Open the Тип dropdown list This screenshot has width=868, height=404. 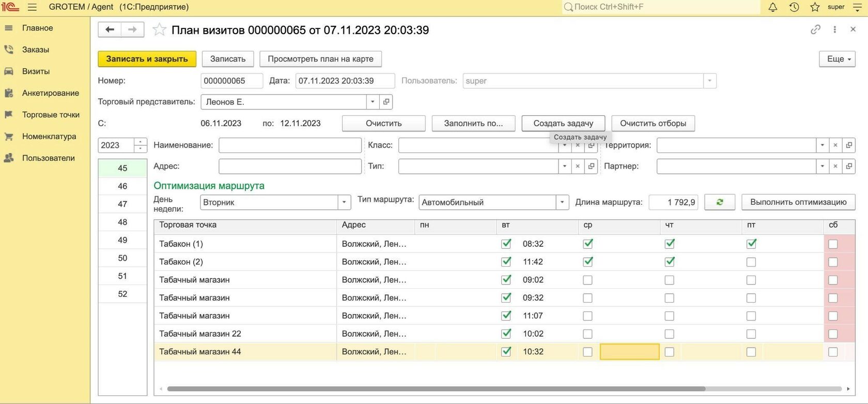tap(565, 166)
